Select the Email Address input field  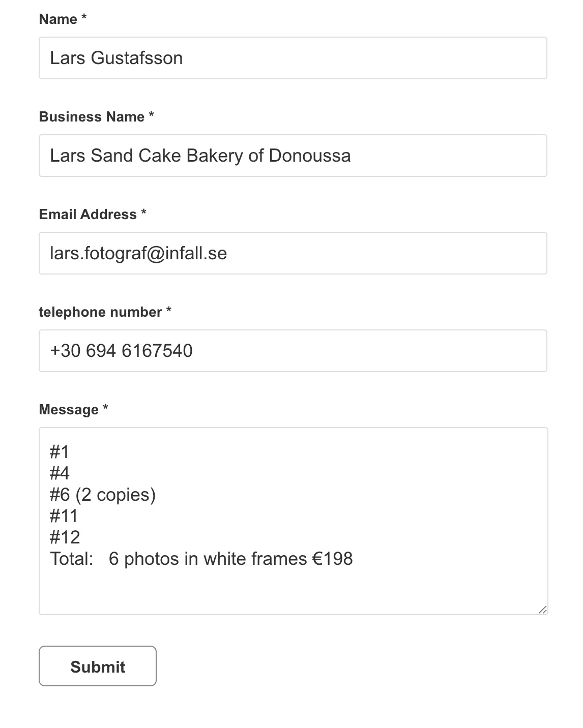pos(293,253)
